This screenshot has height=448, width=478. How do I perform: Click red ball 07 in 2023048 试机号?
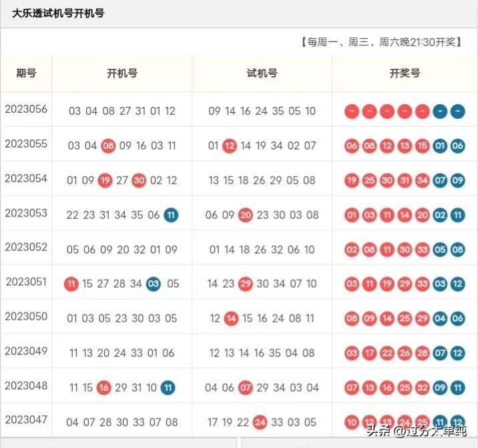(x=246, y=388)
